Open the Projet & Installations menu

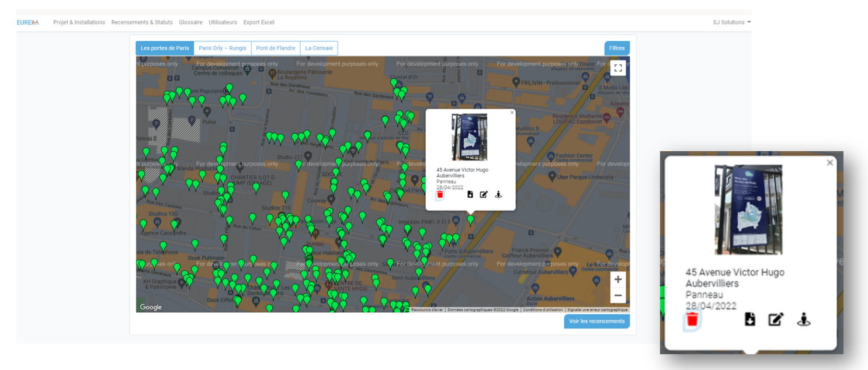pyautogui.click(x=79, y=23)
